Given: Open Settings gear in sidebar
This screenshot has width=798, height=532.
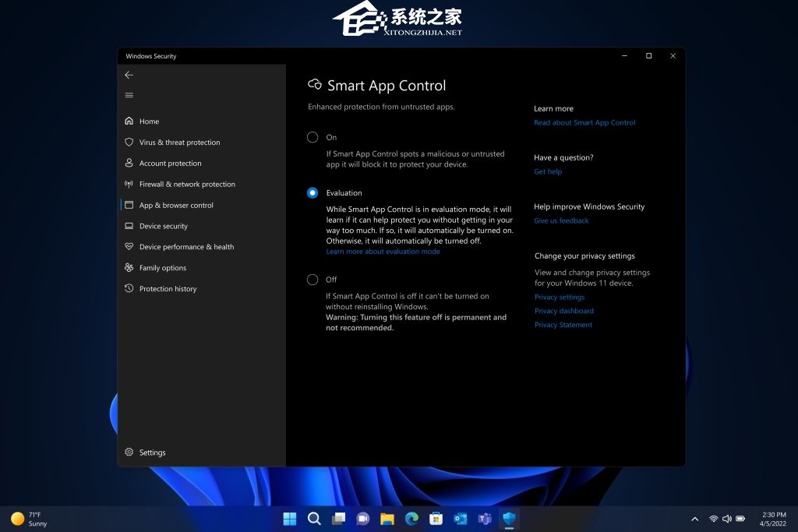Looking at the screenshot, I should pos(129,453).
